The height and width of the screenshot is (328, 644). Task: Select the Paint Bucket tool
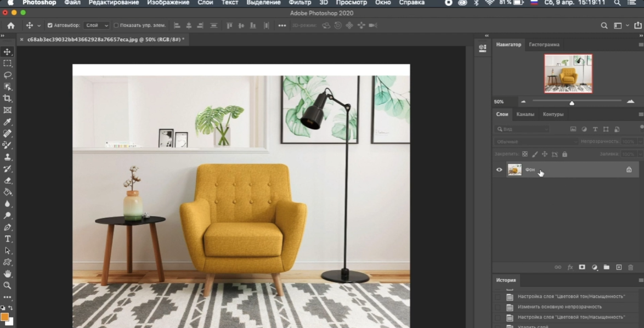tap(7, 192)
